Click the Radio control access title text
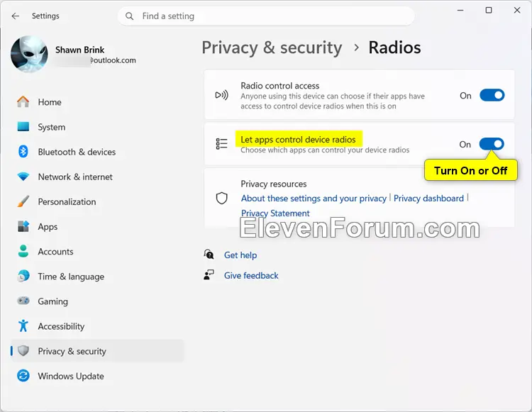Screen dimensions: 532x412 (280, 86)
